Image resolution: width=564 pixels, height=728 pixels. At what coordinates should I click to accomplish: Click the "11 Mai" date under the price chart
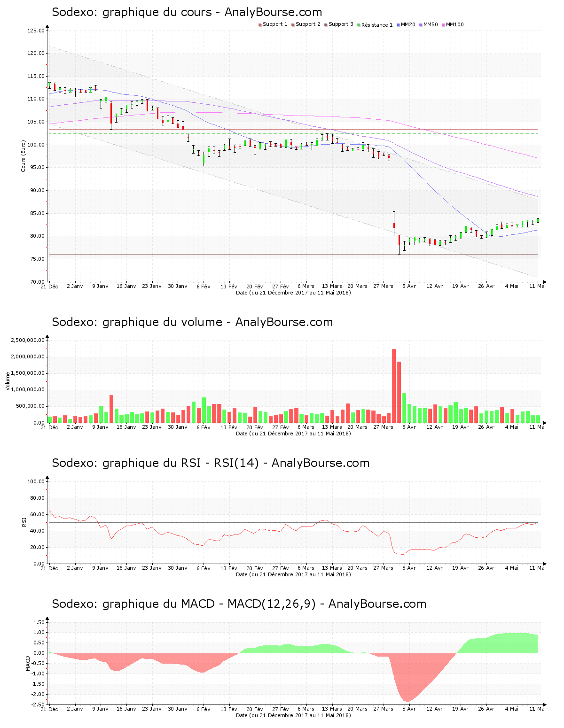538,286
